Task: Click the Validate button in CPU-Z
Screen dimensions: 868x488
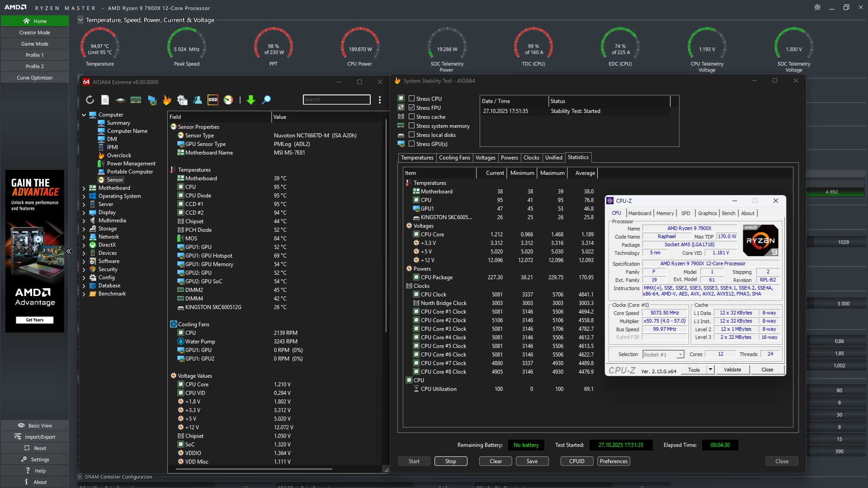Action: click(x=732, y=370)
